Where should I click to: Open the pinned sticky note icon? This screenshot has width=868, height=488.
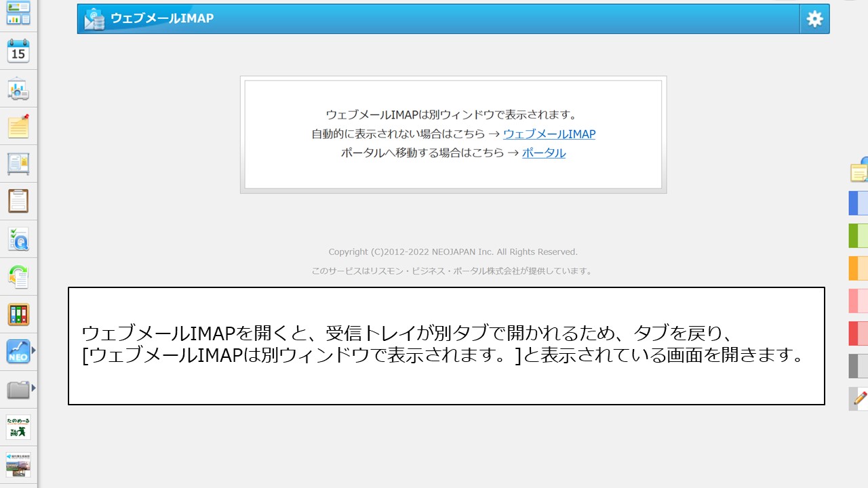(x=18, y=126)
